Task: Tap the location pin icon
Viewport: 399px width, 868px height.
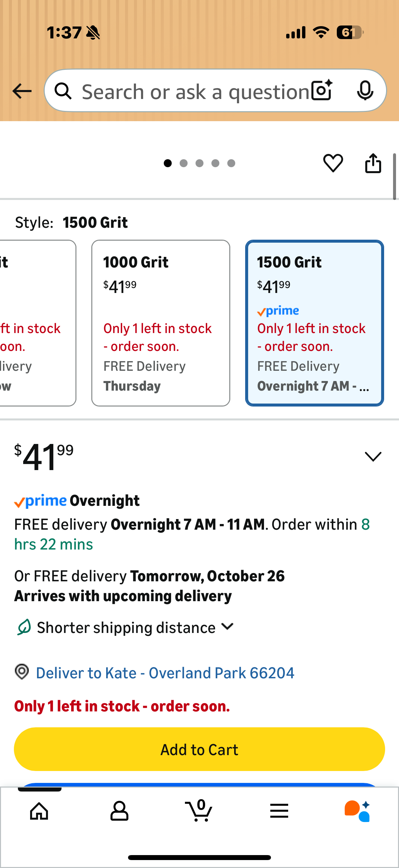Action: tap(22, 672)
